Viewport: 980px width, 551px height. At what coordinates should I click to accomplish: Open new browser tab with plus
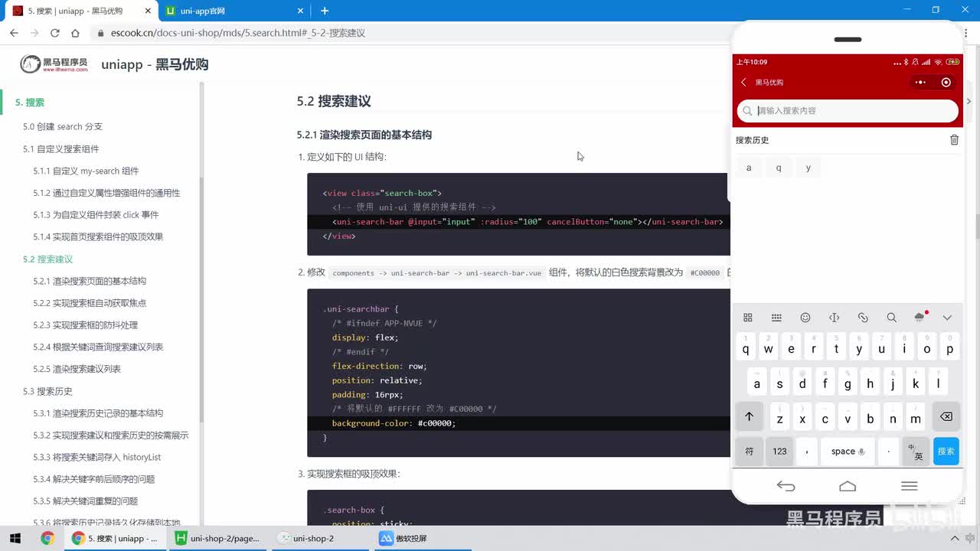325,11
